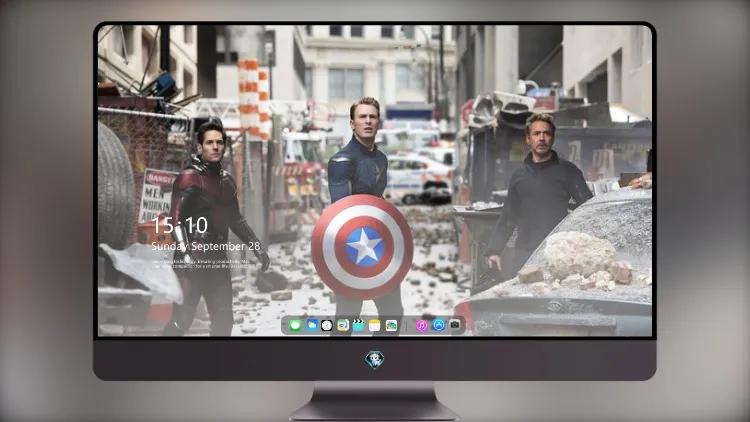Open the Maps app in dock
The height and width of the screenshot is (422, 750).
coord(343,326)
